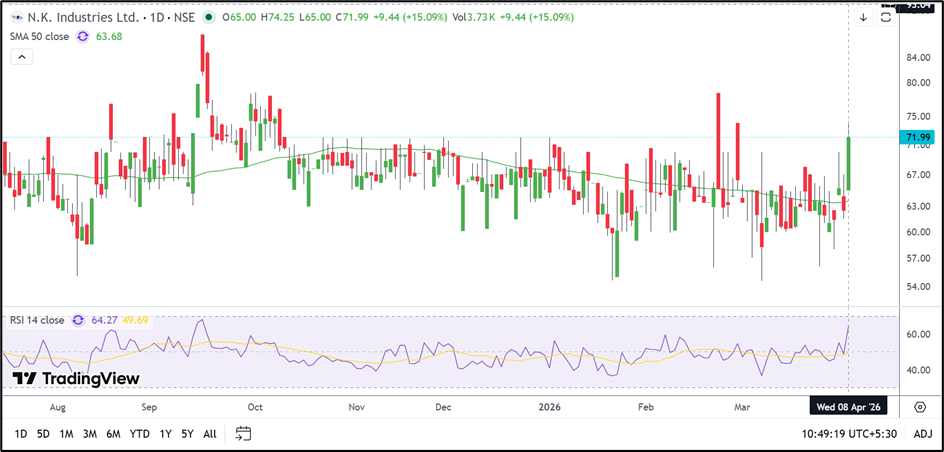The height and width of the screenshot is (452, 944).
Task: Click the SMA 50 refresh icon
Action: (x=82, y=37)
